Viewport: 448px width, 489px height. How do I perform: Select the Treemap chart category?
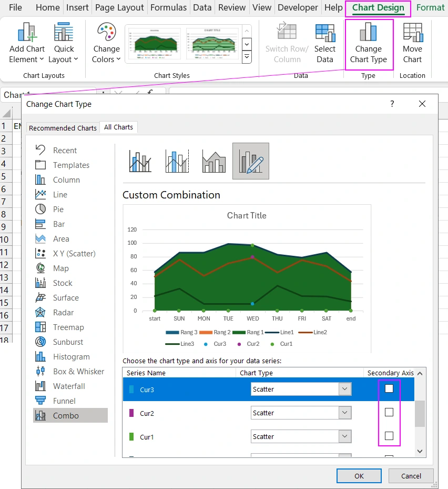[68, 327]
